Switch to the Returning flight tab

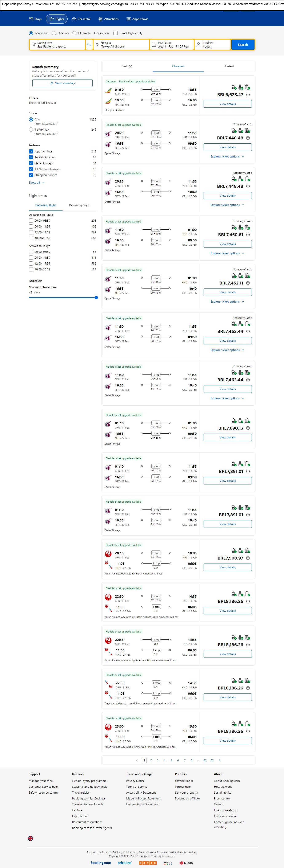point(79,205)
